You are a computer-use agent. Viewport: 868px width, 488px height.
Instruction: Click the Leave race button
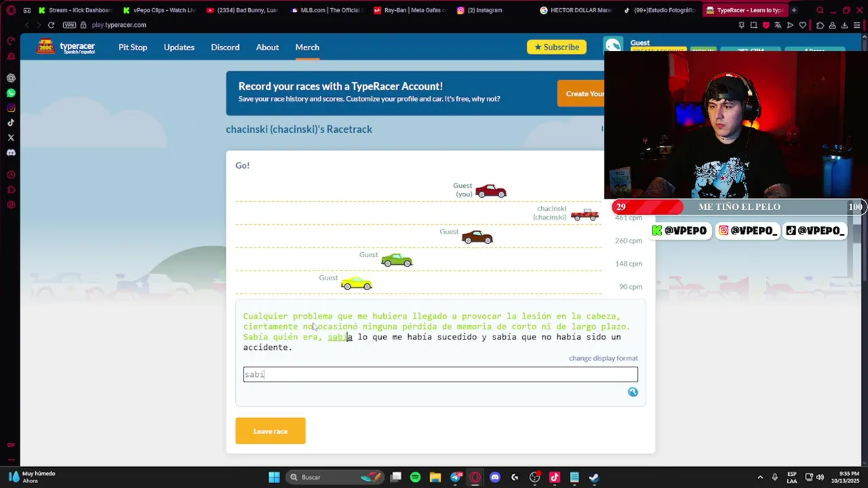tap(271, 431)
